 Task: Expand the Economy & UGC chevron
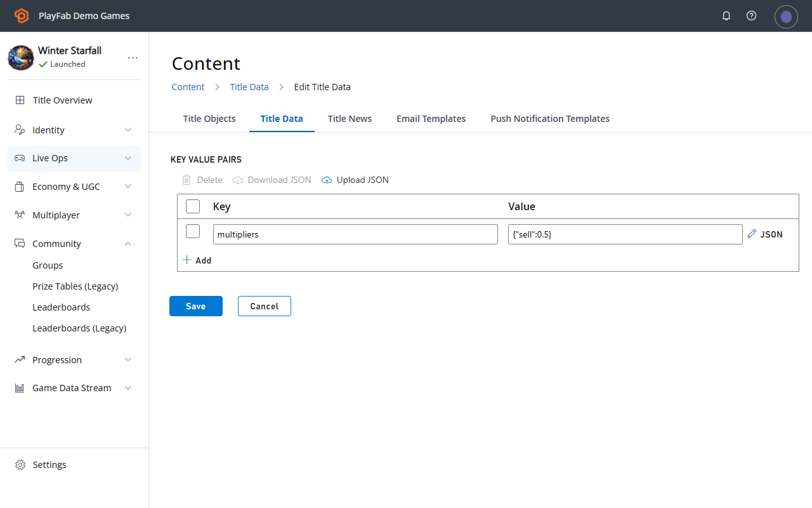tap(128, 187)
